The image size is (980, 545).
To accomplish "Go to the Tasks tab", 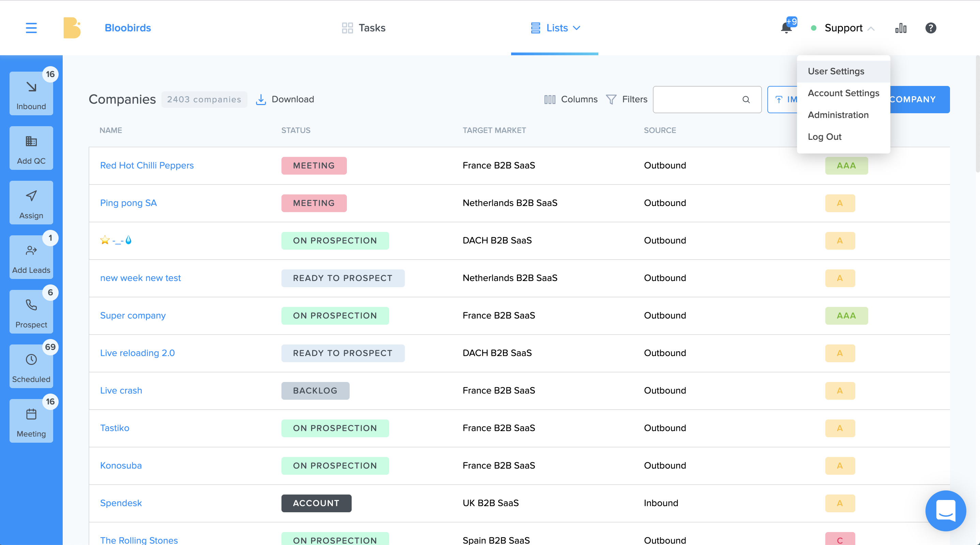I will 364,28.
